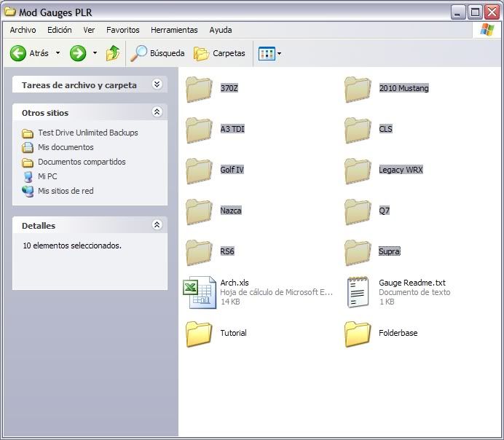
Task: Open Mis documentos link
Action: click(x=66, y=147)
